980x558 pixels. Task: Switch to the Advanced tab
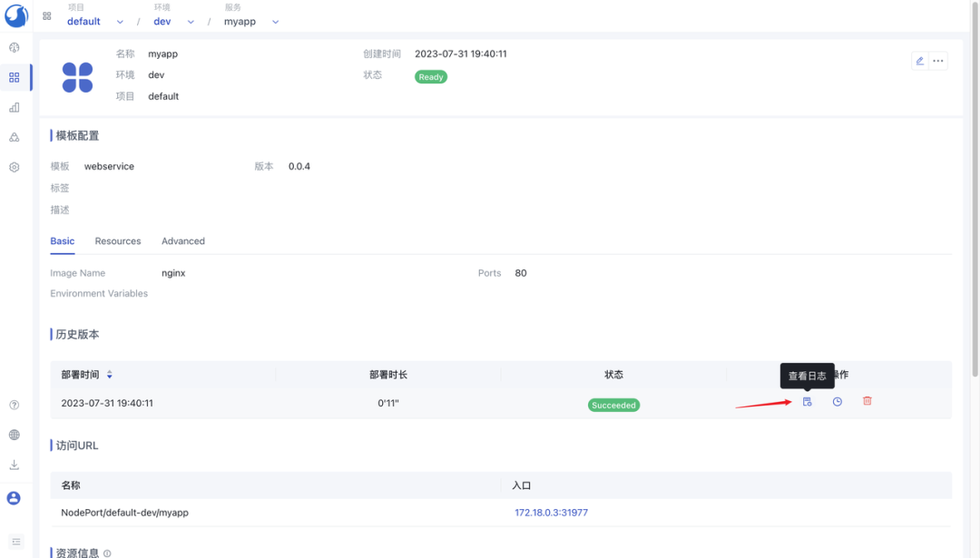tap(182, 240)
